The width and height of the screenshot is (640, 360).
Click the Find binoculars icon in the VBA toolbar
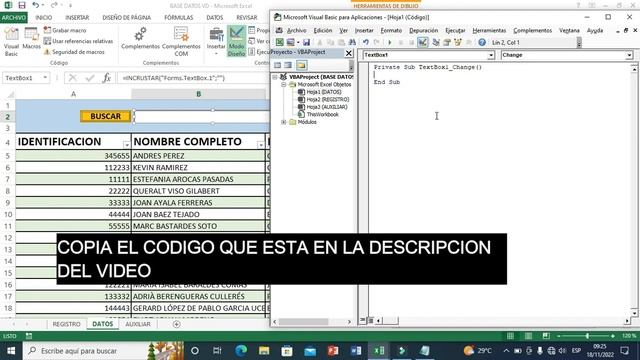point(352,42)
